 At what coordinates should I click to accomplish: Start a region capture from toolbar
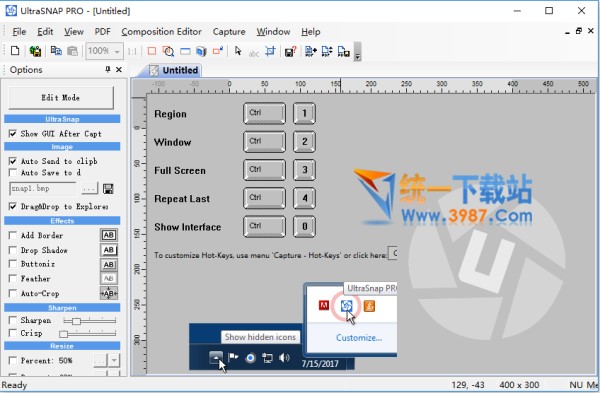point(152,51)
